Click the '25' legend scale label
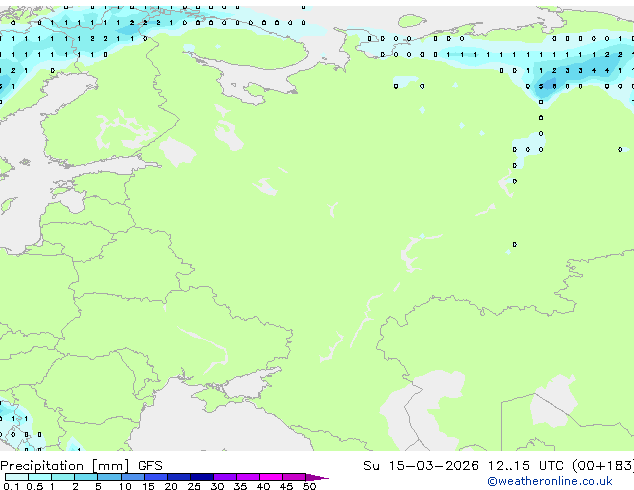 click(x=194, y=486)
